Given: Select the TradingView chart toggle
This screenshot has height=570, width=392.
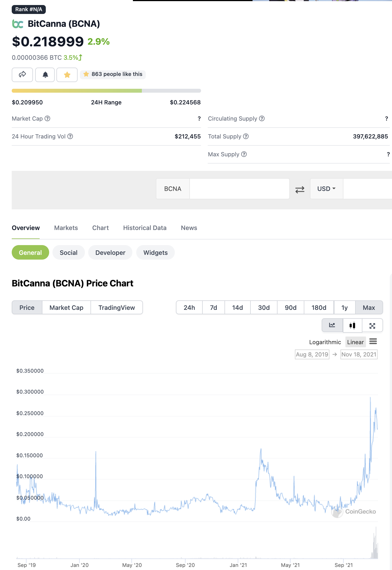Looking at the screenshot, I should click(117, 308).
